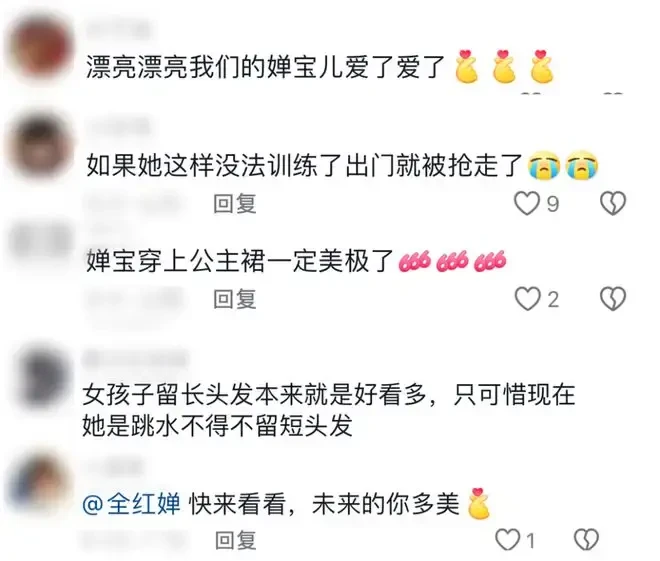This screenshot has width=660, height=561.
Task: Like the princess dress comment with 2 likes
Action: coord(527,299)
